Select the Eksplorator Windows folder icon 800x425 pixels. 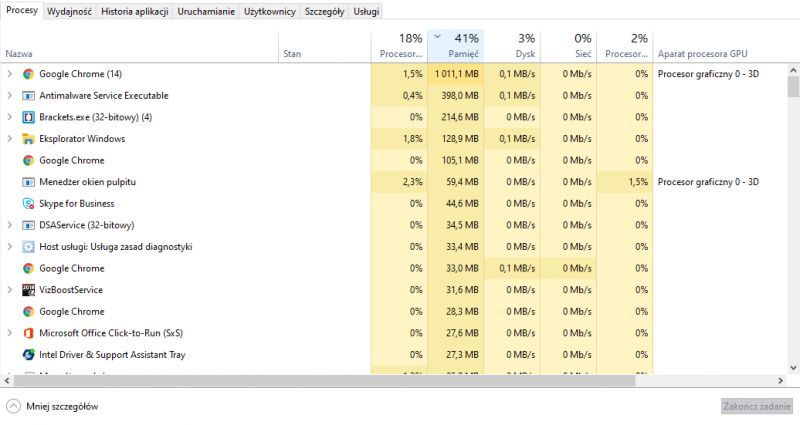pos(29,139)
